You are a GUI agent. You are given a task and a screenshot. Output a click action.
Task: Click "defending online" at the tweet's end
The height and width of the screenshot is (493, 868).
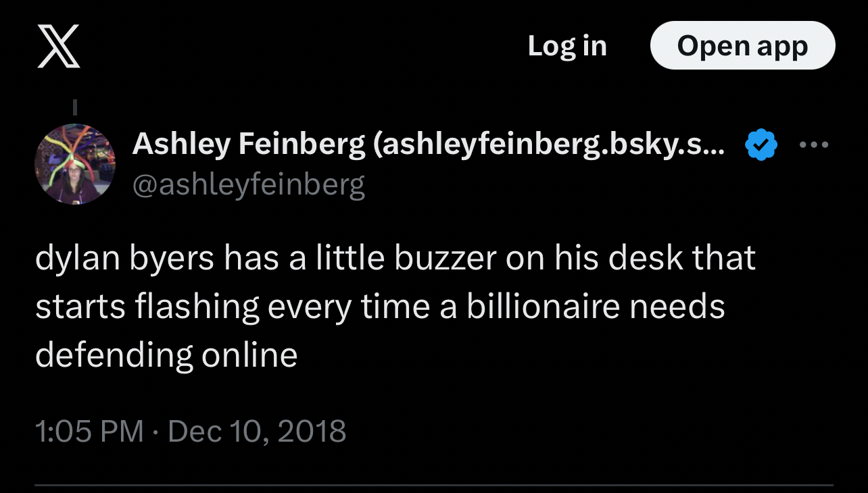point(166,355)
